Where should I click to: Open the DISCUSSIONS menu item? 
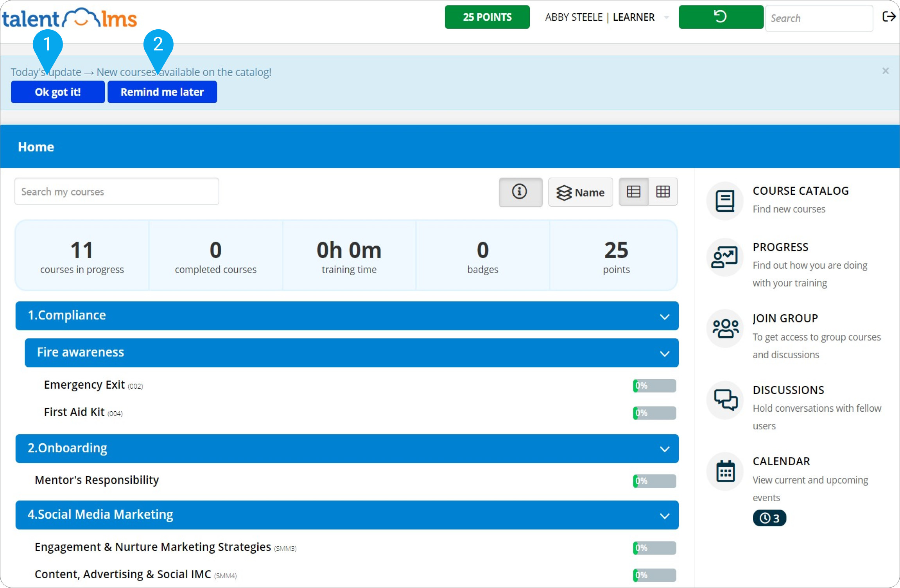coord(789,390)
